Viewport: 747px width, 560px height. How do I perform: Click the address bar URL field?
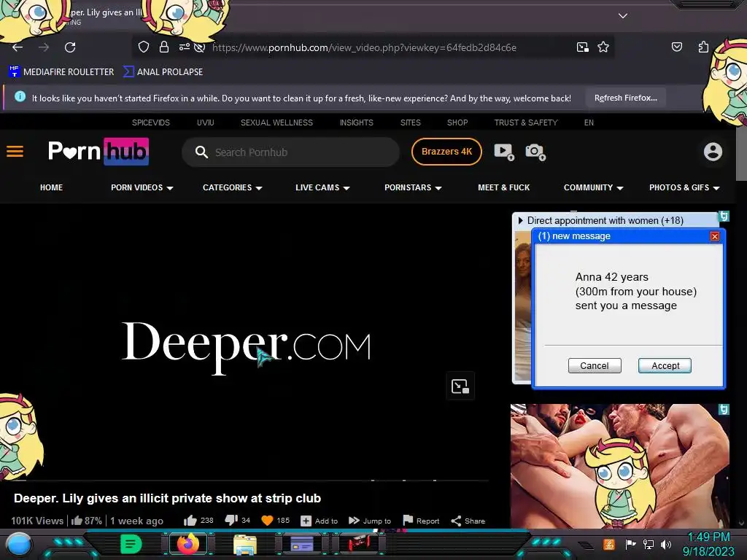coord(365,47)
